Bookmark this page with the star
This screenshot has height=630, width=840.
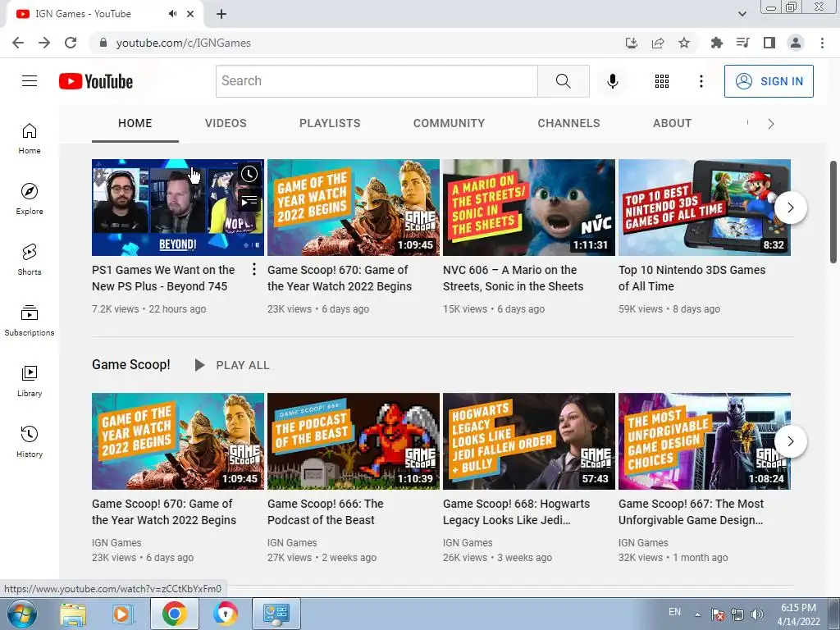(684, 43)
